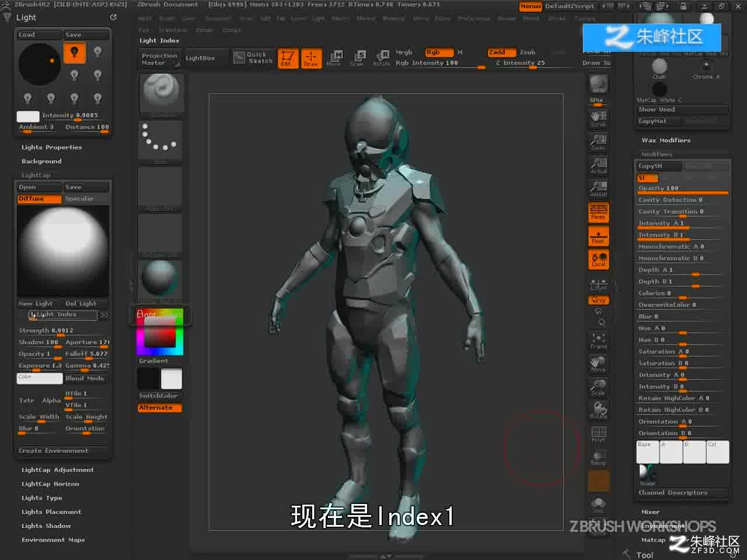
Task: Enable Zsub mode
Action: click(x=528, y=52)
